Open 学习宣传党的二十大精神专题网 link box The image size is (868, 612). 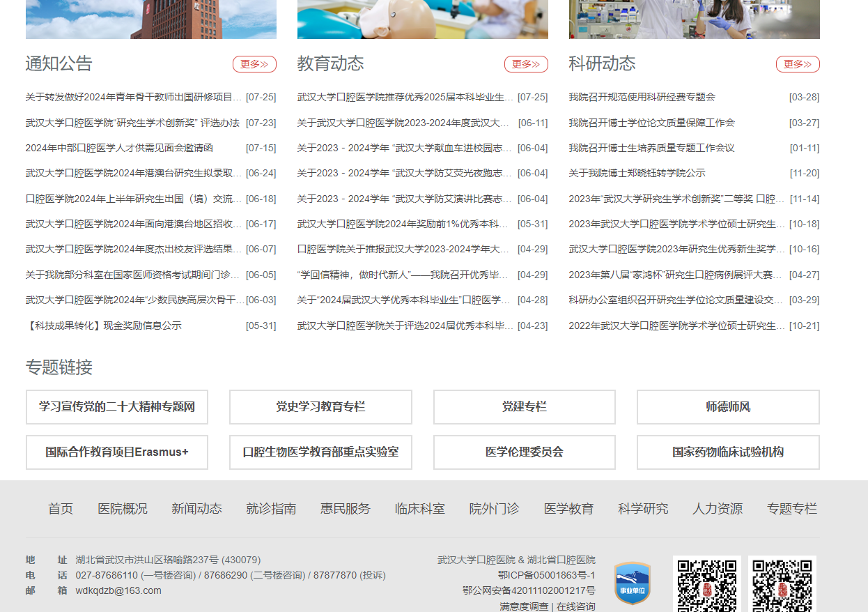pos(117,407)
